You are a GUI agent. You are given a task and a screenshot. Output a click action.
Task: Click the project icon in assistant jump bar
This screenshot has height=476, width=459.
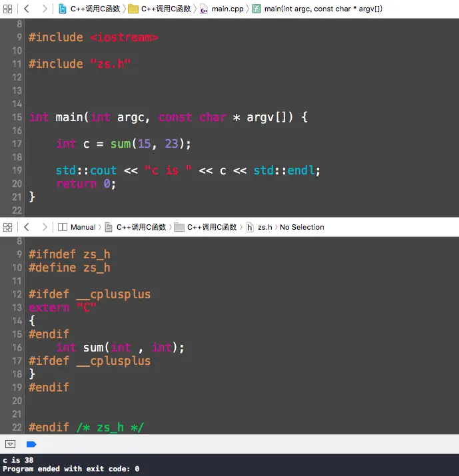(109, 227)
